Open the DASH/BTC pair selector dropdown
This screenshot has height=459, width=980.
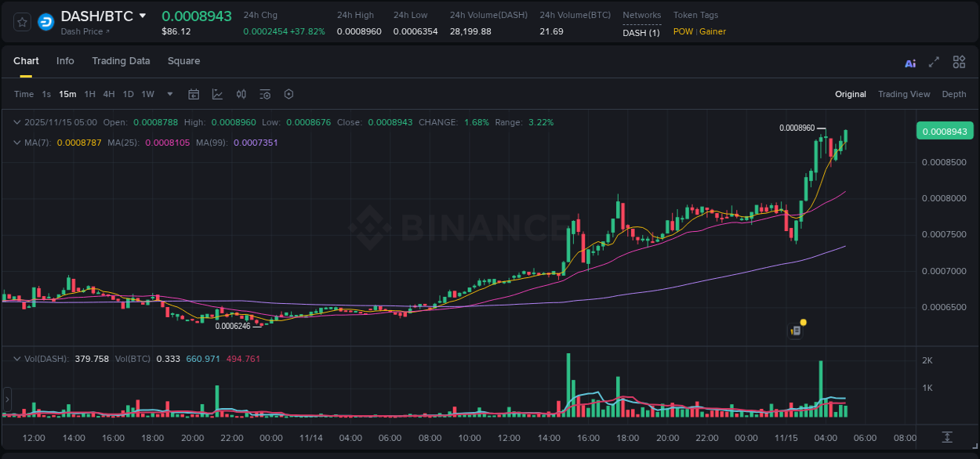(x=142, y=15)
